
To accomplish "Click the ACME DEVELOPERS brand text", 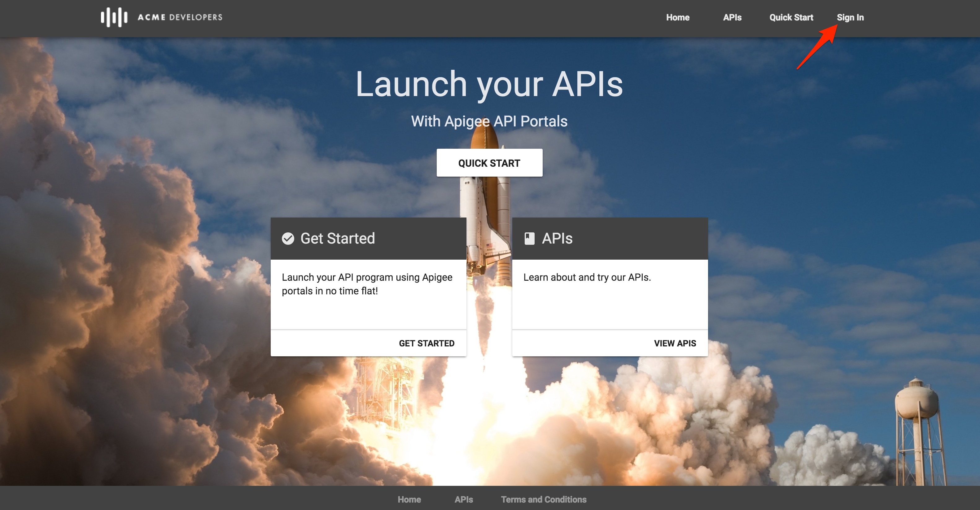I will [180, 17].
